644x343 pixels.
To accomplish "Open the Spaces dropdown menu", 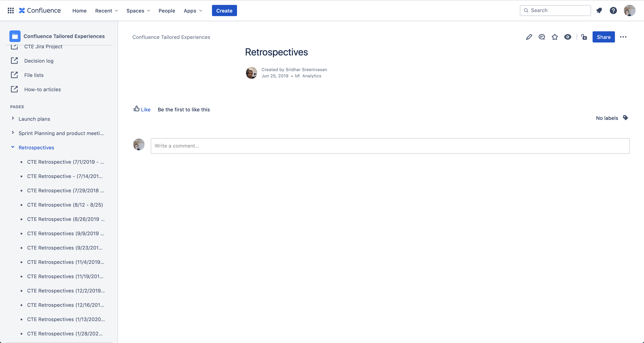I will [x=138, y=10].
